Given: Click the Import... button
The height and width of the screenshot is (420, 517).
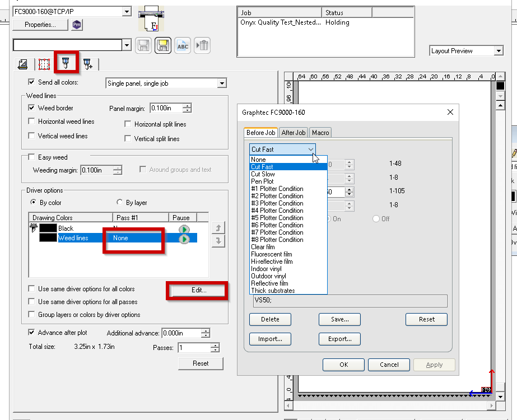Looking at the screenshot, I should click(270, 339).
